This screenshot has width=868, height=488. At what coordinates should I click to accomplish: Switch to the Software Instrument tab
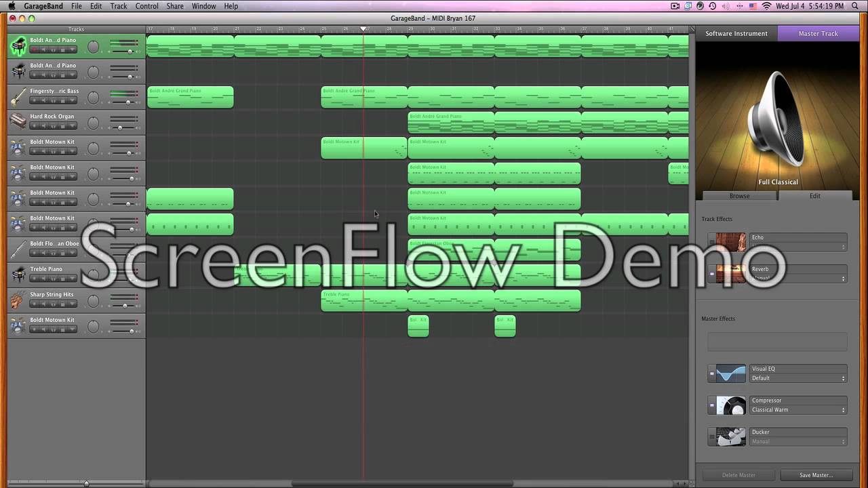[x=736, y=33]
